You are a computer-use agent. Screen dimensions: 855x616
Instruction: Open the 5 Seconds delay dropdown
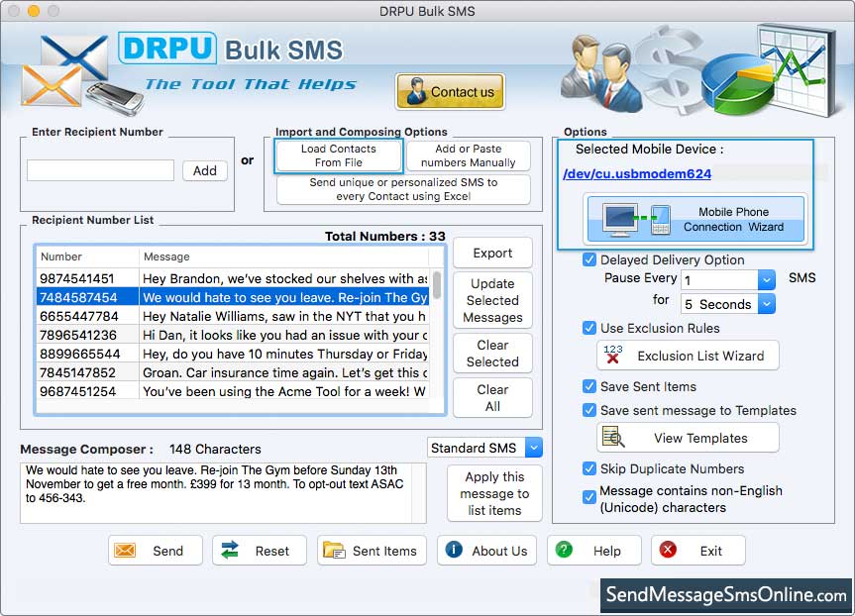click(x=766, y=304)
